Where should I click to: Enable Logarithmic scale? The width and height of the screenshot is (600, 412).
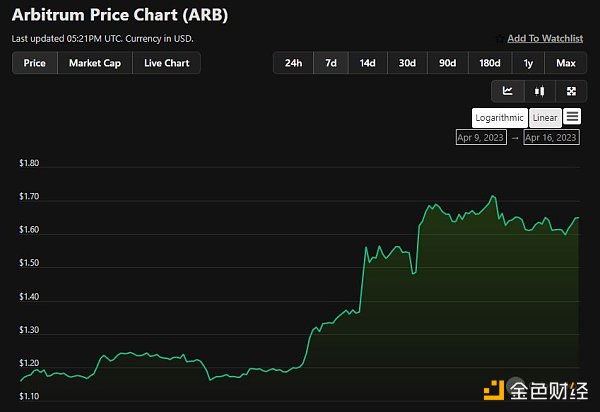(x=499, y=117)
